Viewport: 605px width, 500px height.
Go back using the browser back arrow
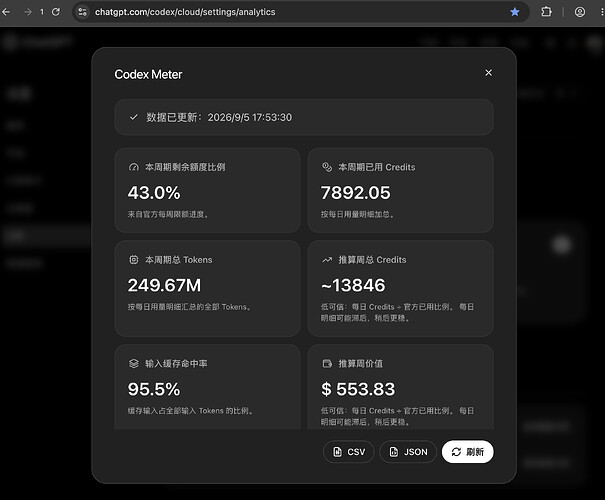click(x=6, y=12)
